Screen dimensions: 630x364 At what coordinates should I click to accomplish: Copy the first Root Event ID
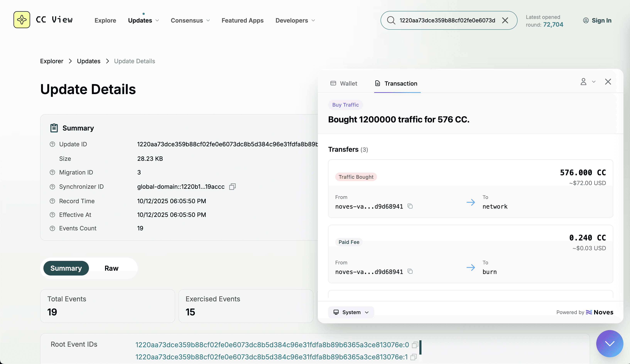point(415,345)
